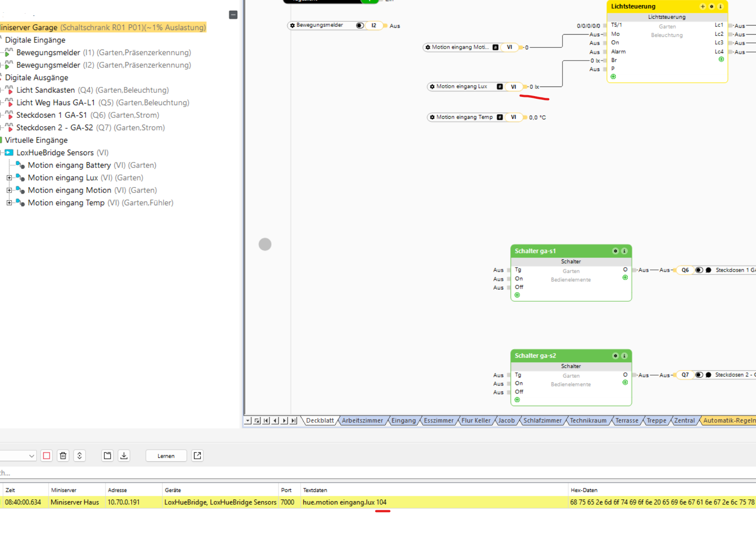
Task: Go to the next page tab
Action: point(284,421)
